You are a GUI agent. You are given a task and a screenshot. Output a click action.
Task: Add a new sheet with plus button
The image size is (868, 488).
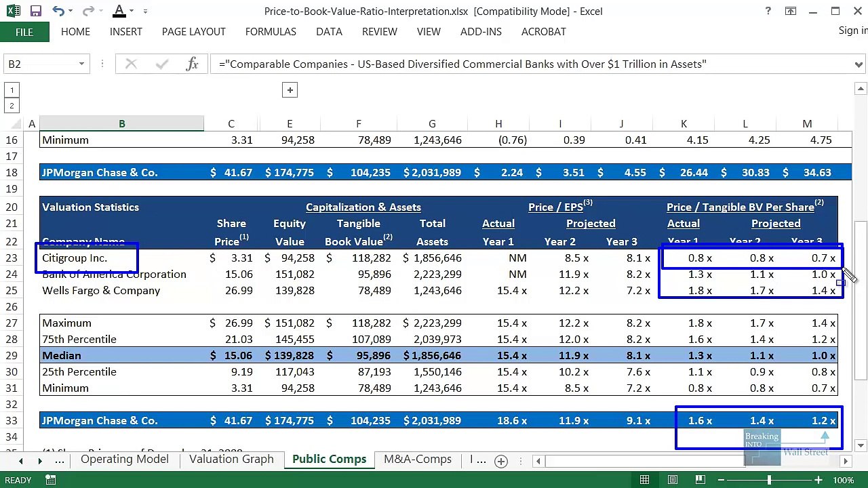click(x=501, y=461)
